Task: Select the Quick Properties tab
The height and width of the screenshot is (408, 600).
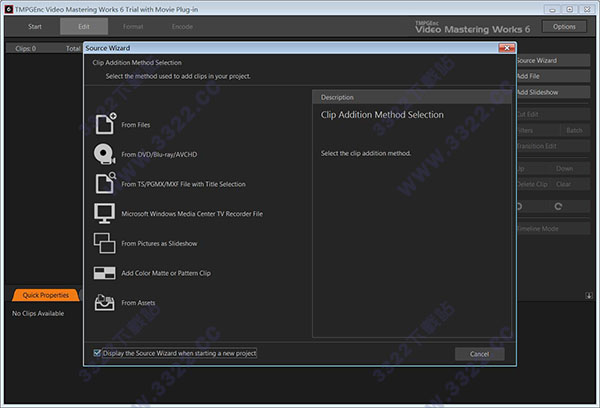Action: 46,295
